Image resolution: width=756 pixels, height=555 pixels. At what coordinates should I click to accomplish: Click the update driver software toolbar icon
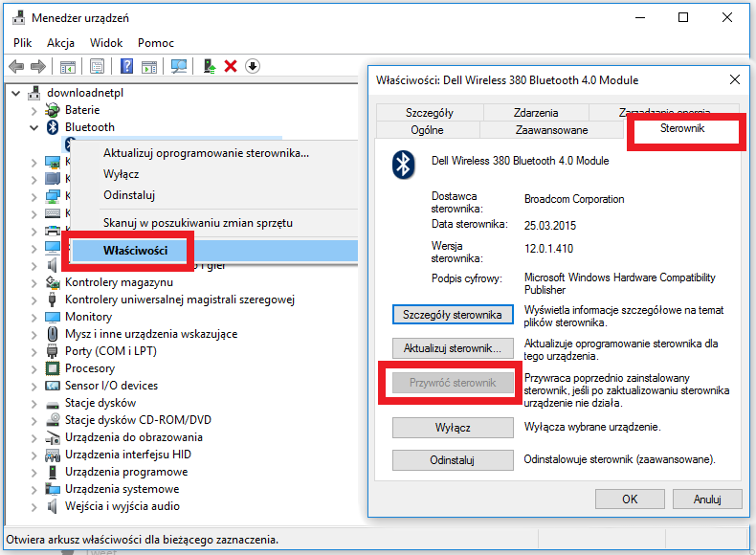pyautogui.click(x=210, y=66)
